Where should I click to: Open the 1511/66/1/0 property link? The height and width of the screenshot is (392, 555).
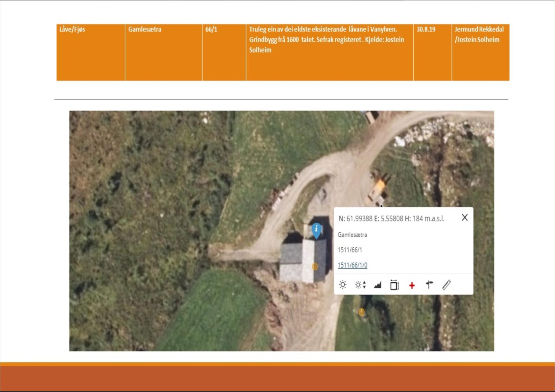click(x=352, y=265)
